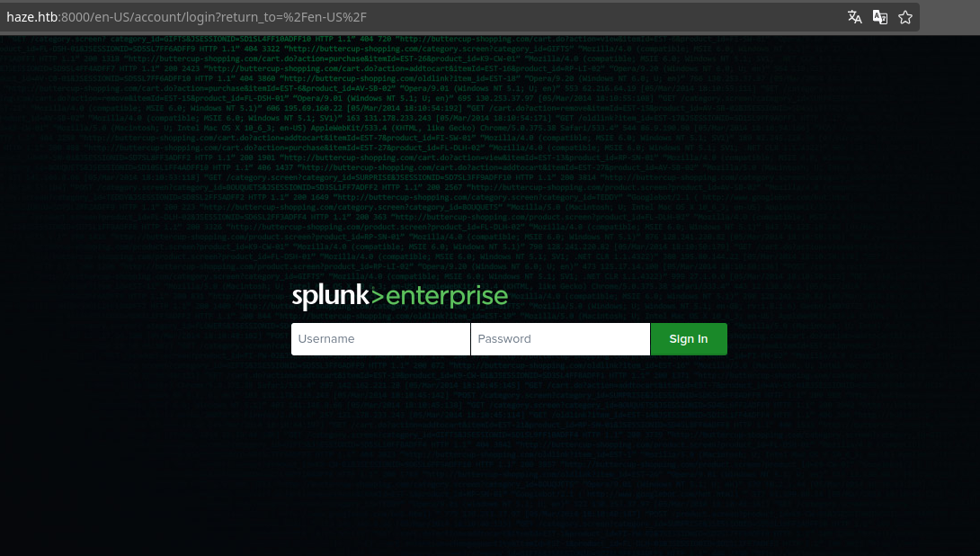Click the Username input field
980x556 pixels.
(x=380, y=339)
